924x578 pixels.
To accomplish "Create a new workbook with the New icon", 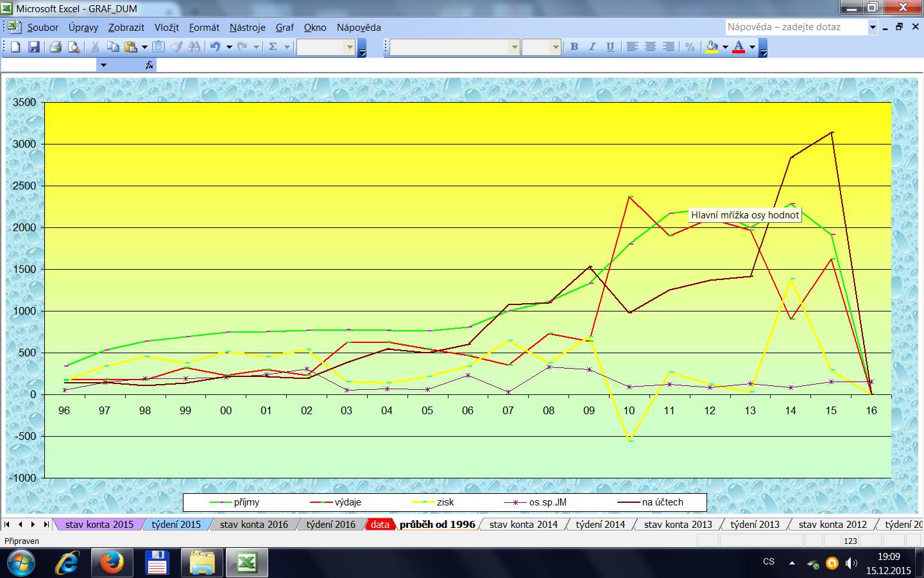I will tap(16, 47).
